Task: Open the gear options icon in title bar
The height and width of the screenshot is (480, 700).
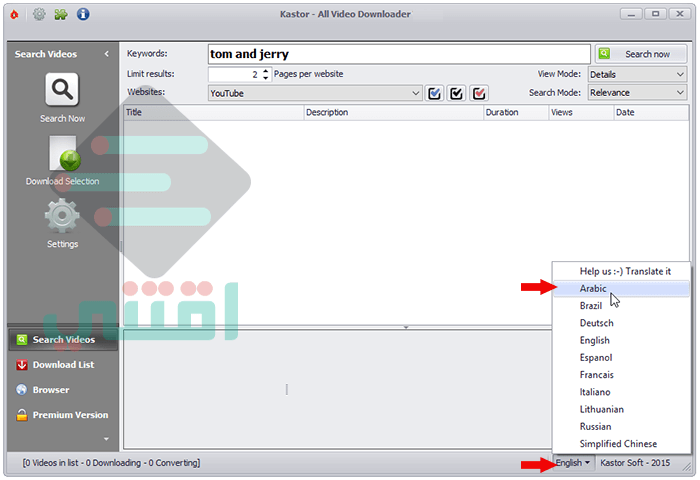Action: [x=39, y=14]
